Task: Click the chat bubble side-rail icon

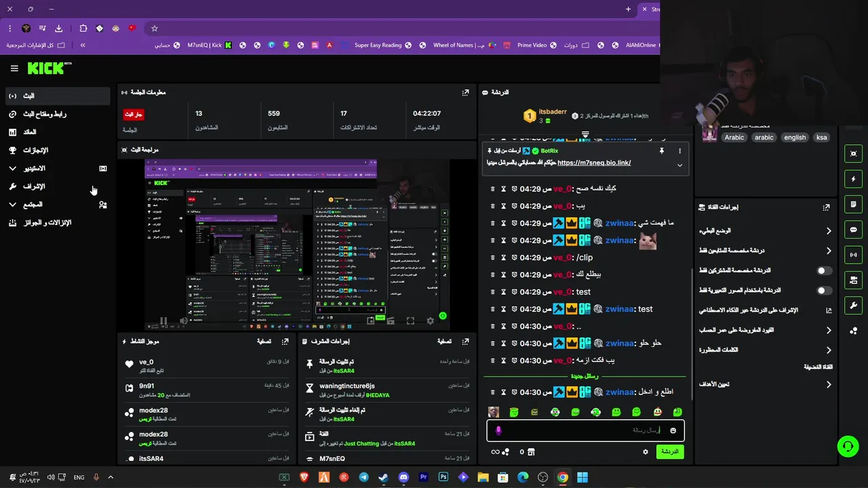Action: 854,230
